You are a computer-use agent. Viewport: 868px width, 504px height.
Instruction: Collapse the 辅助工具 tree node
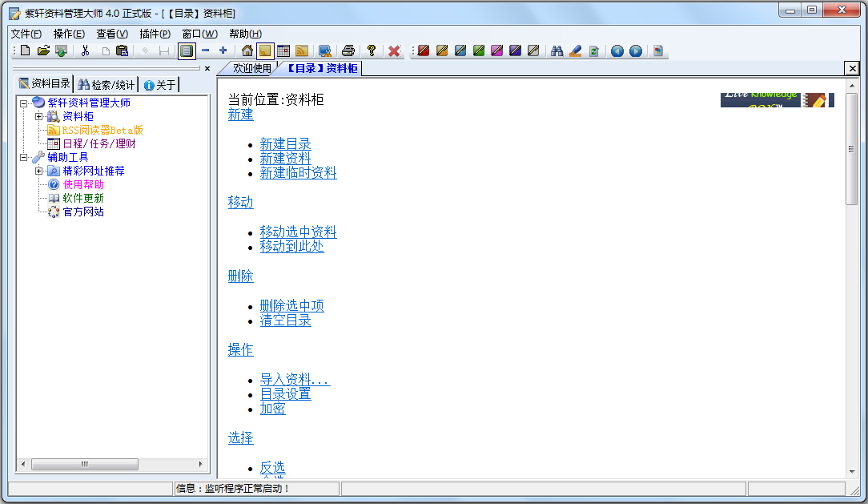pos(23,157)
